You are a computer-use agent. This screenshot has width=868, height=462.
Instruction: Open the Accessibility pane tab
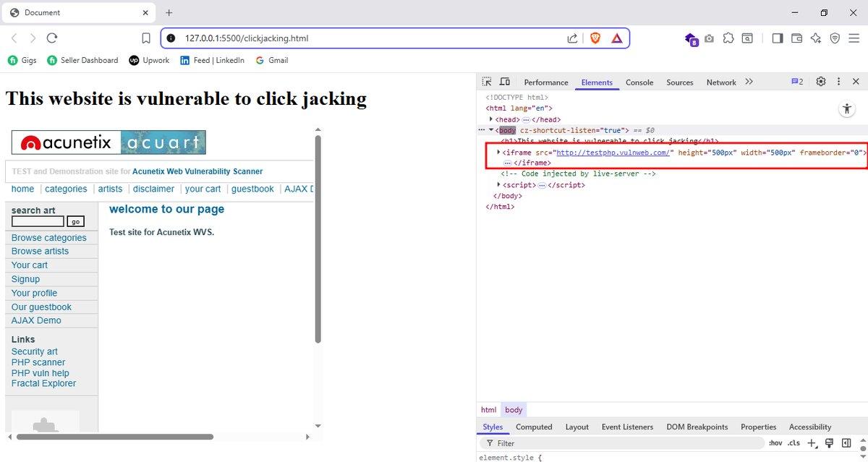pos(810,427)
